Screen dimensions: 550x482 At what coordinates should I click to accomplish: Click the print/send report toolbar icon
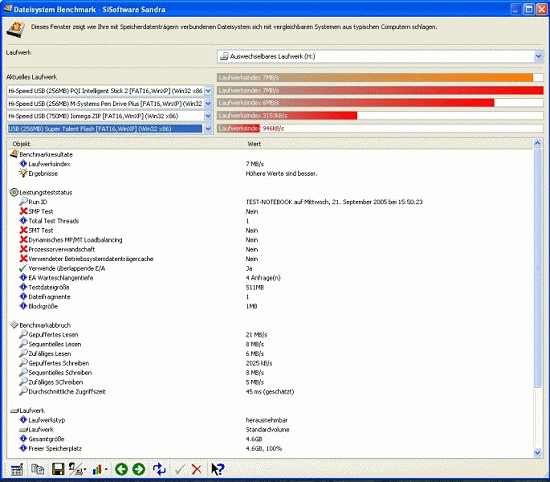(77, 469)
